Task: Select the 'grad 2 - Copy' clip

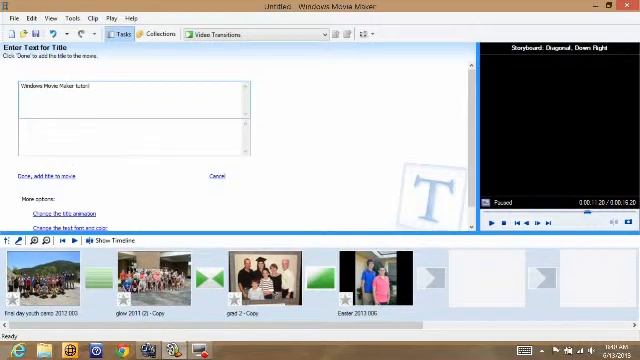Action: coord(265,278)
